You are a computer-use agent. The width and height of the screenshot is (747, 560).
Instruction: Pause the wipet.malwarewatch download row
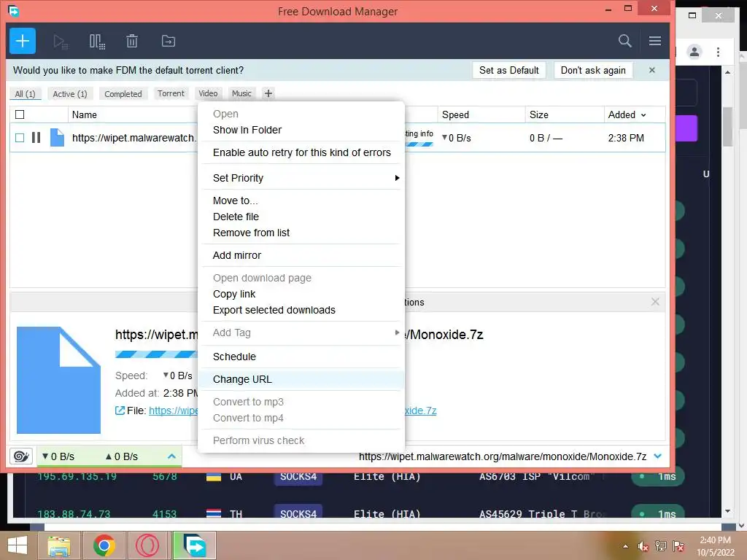point(36,138)
